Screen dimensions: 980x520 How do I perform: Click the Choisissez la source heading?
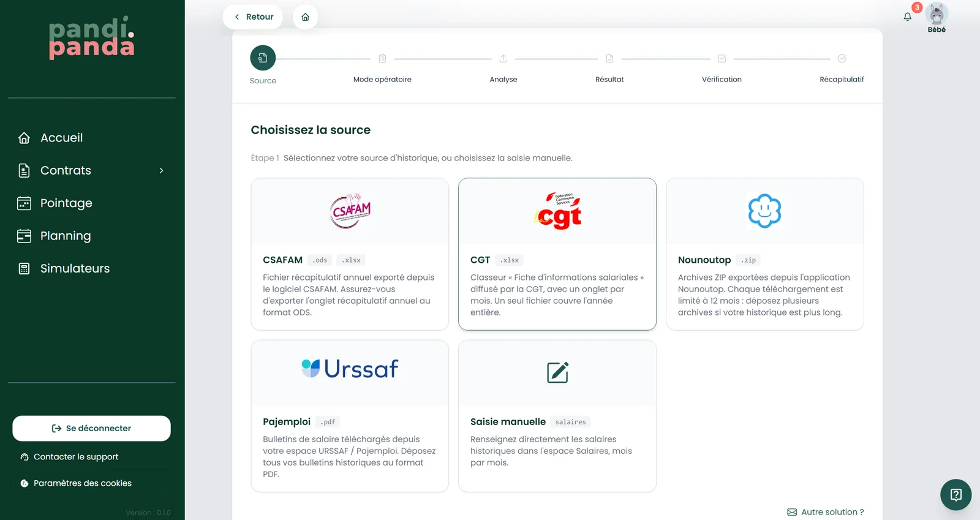[311, 130]
